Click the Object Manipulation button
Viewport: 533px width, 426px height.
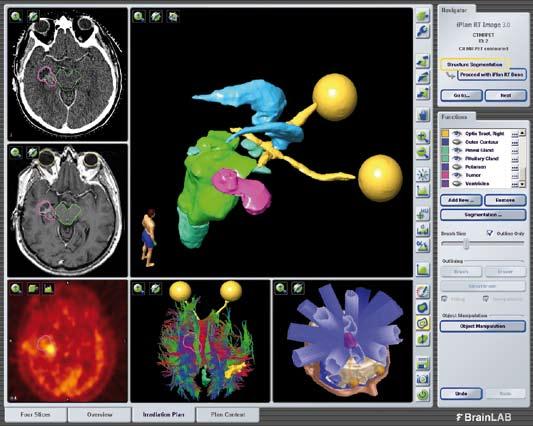[483, 326]
